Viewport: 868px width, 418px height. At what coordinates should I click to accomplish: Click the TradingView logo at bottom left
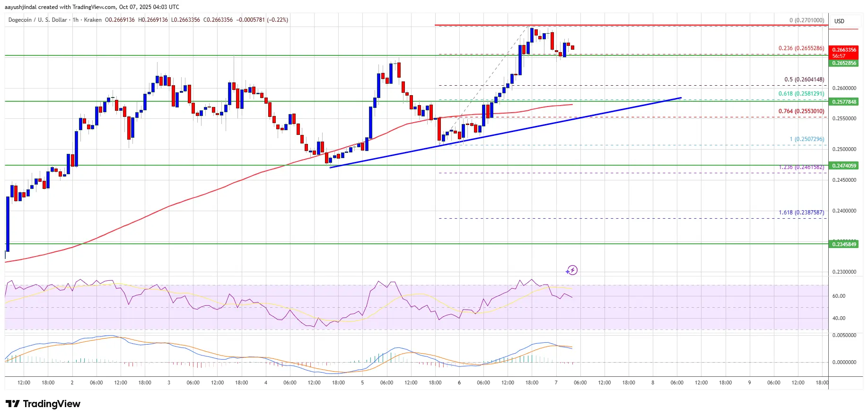[x=43, y=404]
